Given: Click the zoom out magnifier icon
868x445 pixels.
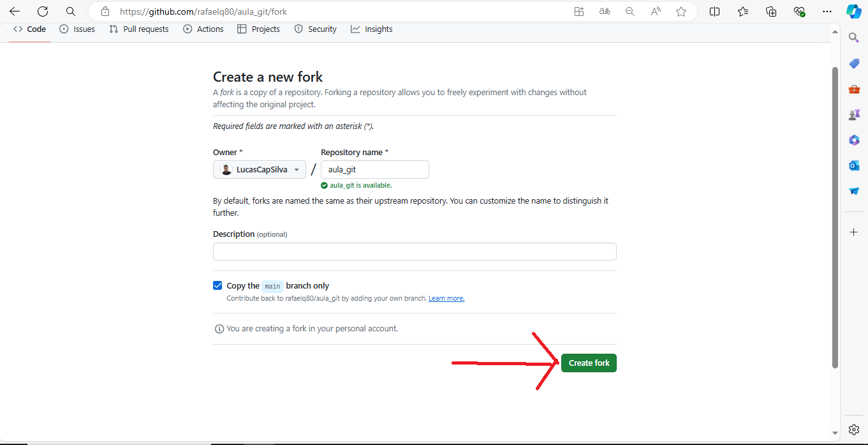Looking at the screenshot, I should pos(630,11).
